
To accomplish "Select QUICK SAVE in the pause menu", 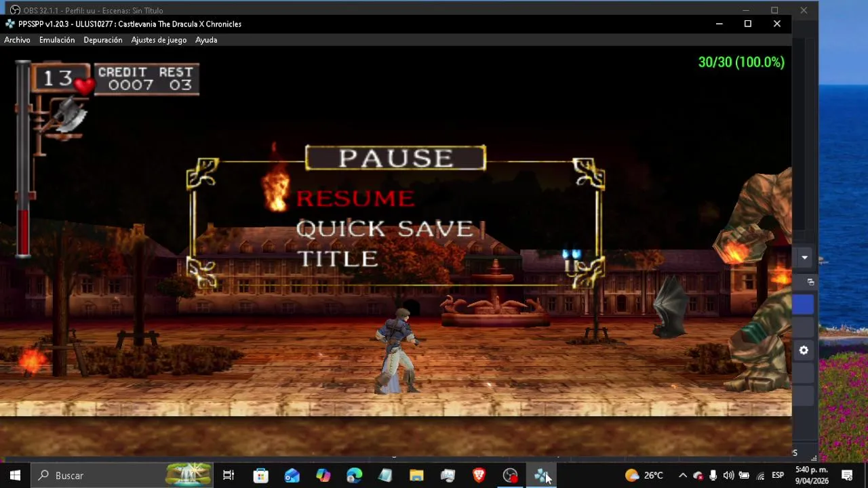I will pos(385,229).
